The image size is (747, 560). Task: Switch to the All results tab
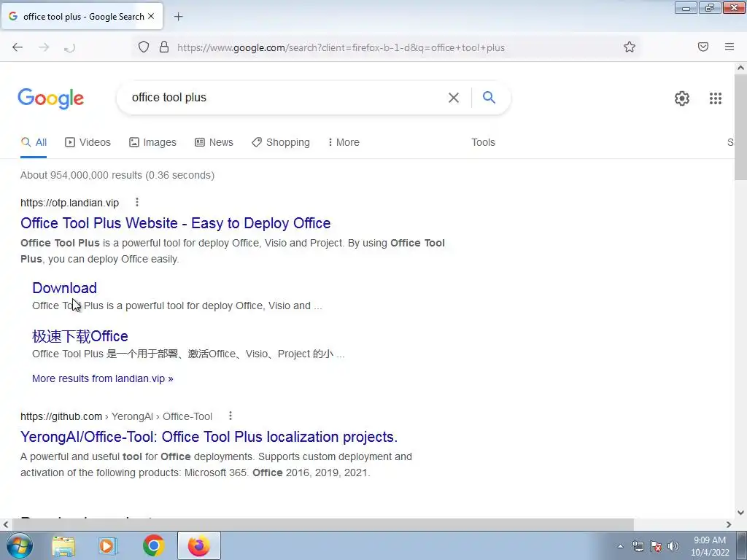click(34, 142)
